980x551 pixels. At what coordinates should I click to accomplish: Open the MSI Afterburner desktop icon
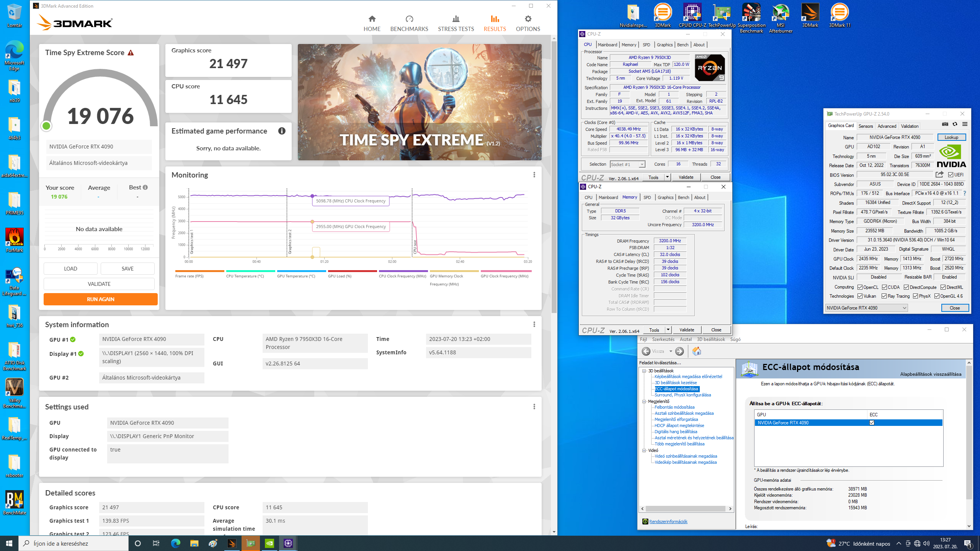781,18
